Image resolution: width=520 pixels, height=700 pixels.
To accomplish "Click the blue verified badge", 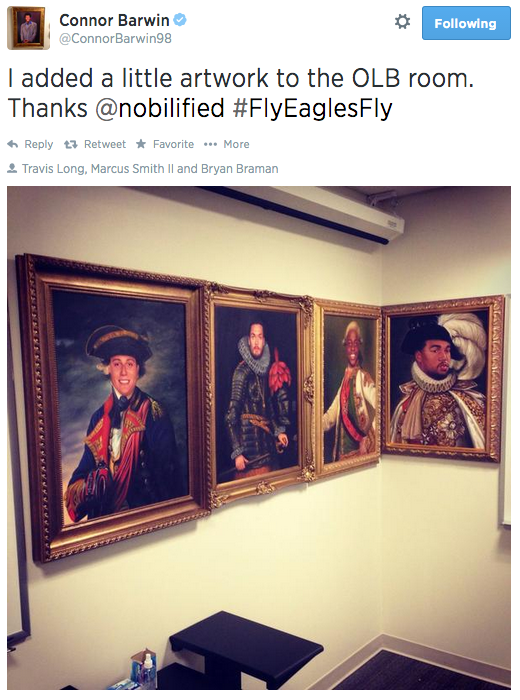I will coord(180,20).
